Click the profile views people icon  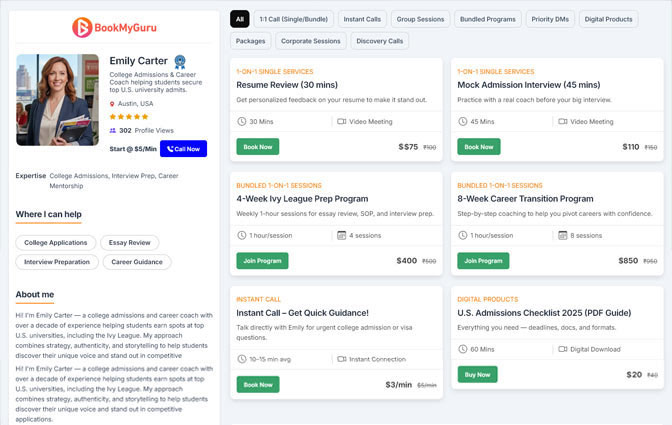tap(113, 130)
